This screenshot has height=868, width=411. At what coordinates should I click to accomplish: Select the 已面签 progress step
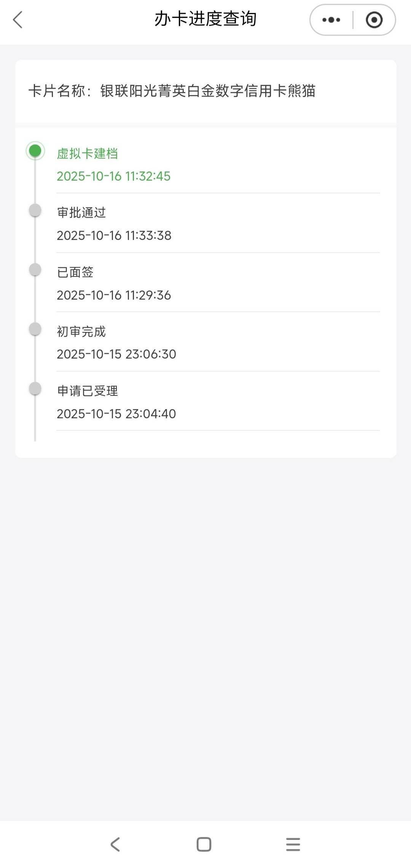pyautogui.click(x=75, y=272)
